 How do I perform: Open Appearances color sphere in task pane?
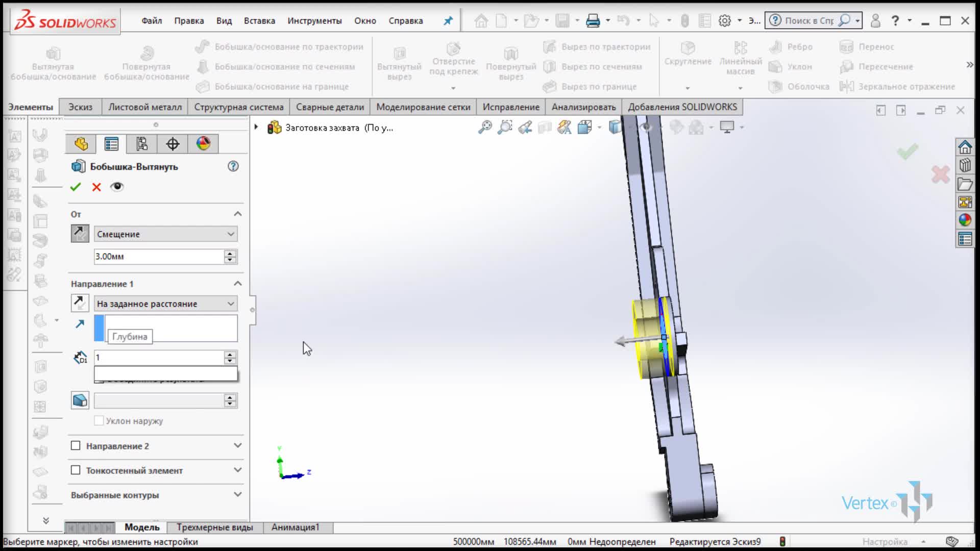(965, 220)
